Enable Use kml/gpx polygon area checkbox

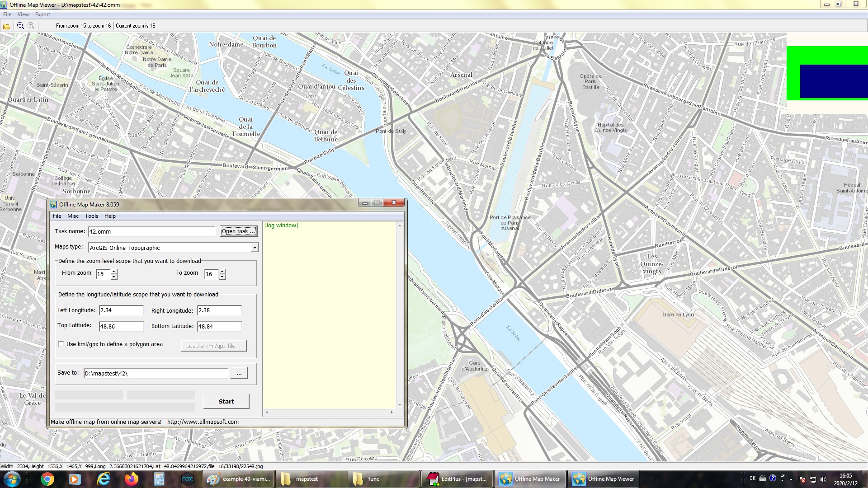click(61, 344)
